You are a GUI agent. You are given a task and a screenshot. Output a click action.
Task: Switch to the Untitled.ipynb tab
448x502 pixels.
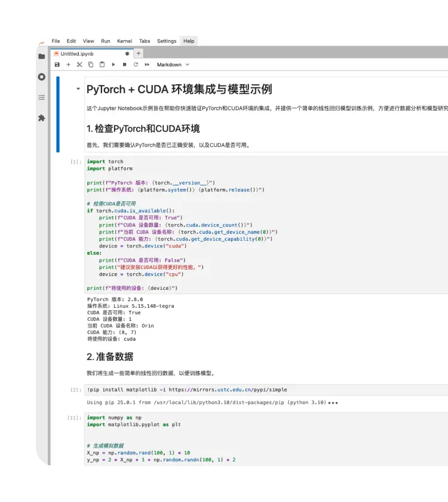78,53
